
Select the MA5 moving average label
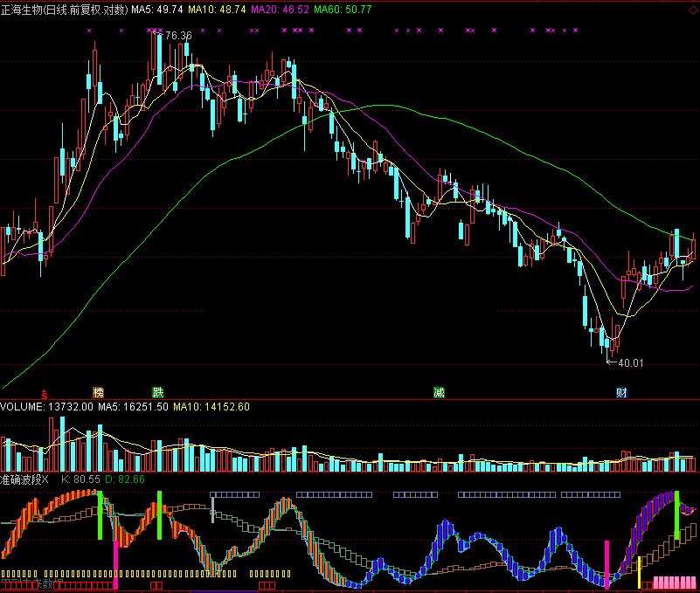(157, 10)
